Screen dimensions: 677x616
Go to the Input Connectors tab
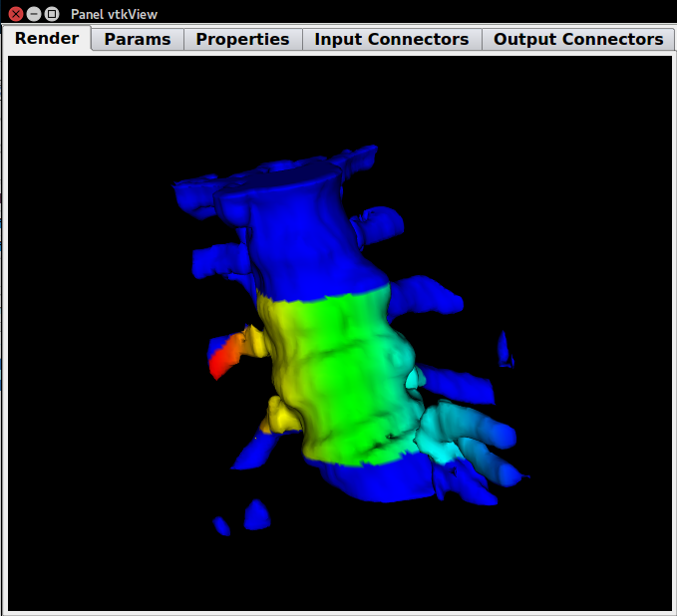(x=391, y=39)
